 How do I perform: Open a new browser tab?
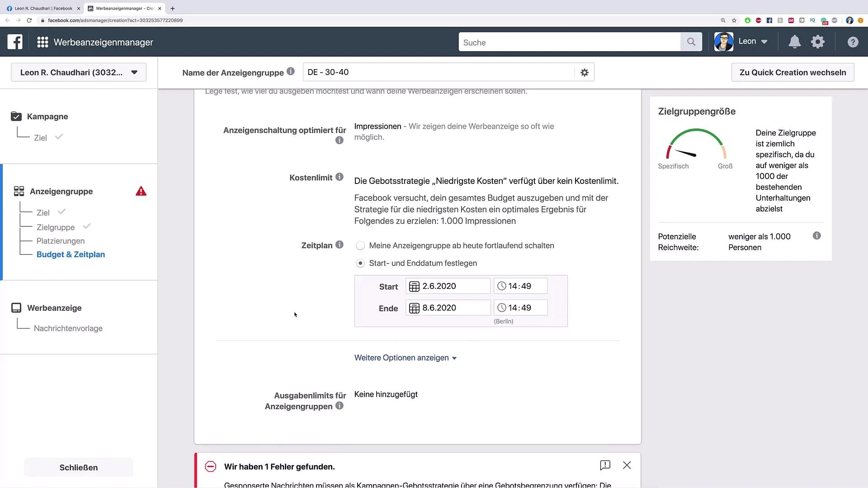click(172, 8)
